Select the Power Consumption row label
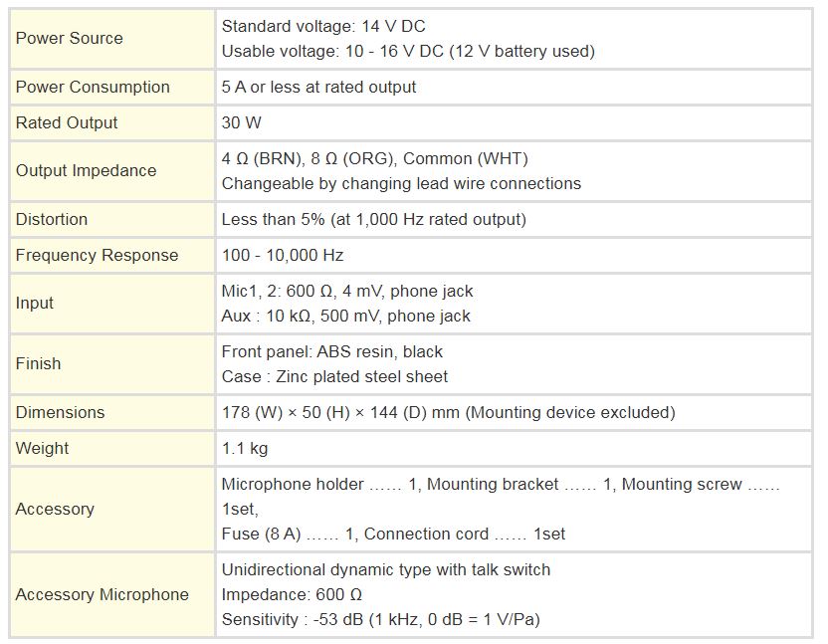 (x=93, y=87)
